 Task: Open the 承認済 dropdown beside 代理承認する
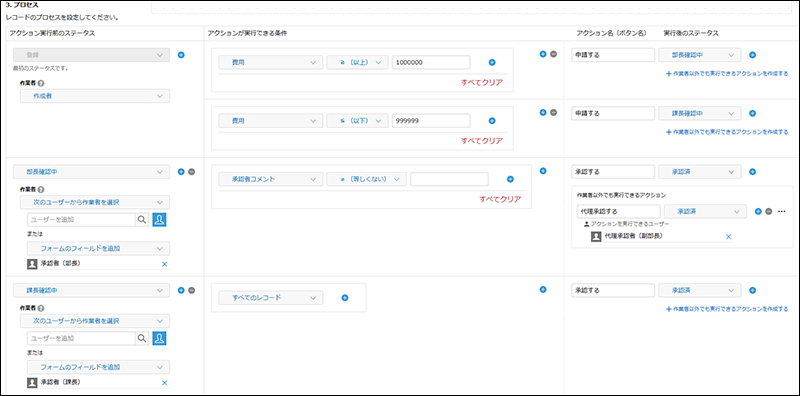(x=705, y=211)
